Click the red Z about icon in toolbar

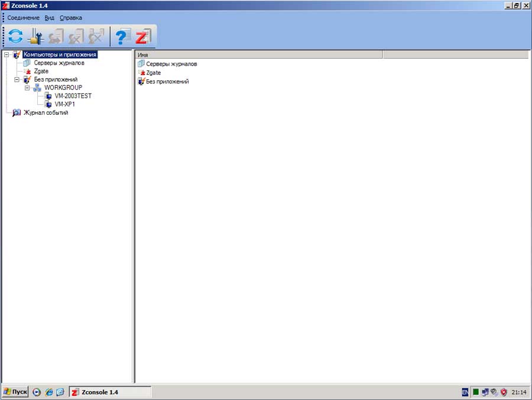[143, 36]
